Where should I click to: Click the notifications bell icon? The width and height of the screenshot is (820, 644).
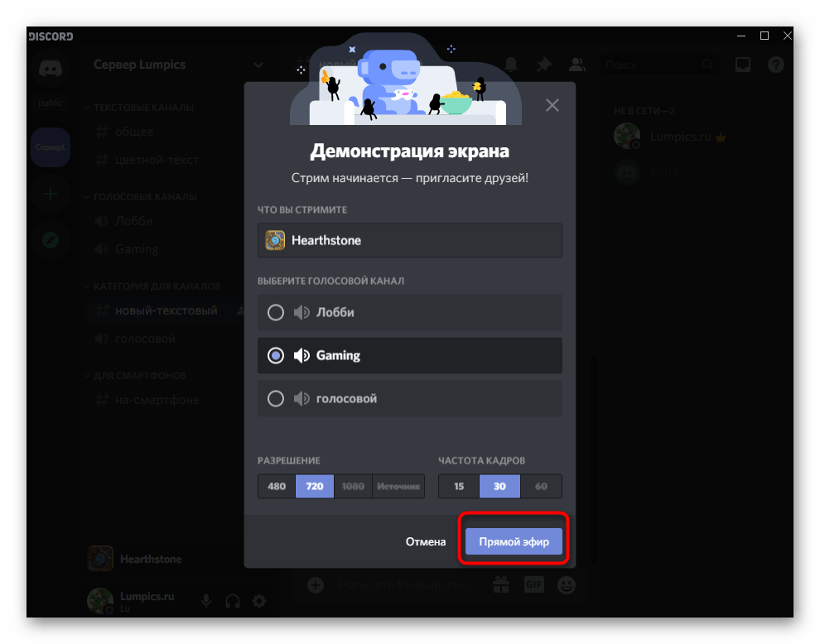[510, 64]
